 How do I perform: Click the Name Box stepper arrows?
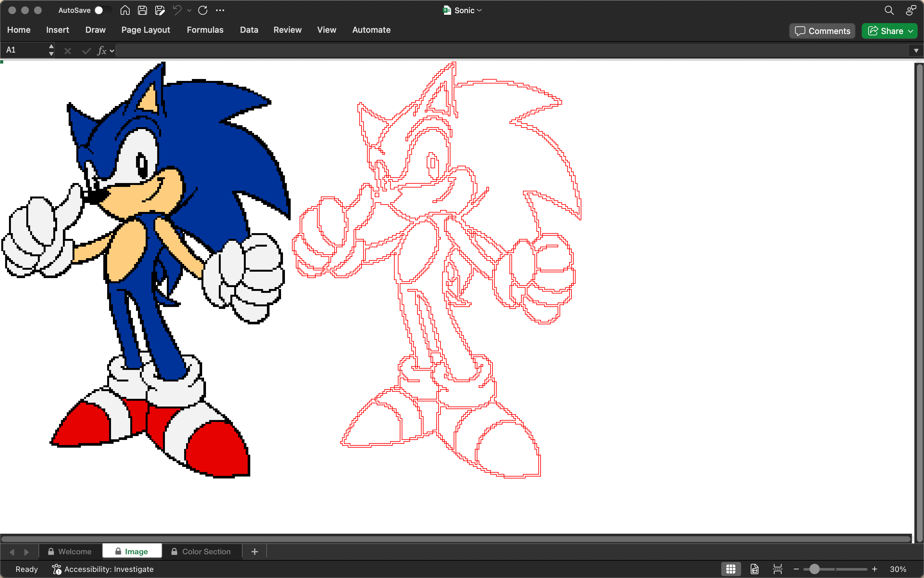pyautogui.click(x=51, y=50)
